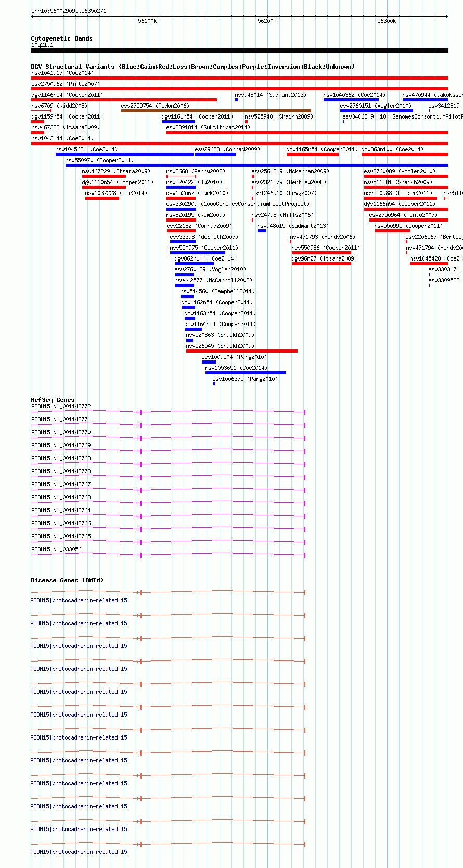The image size is (463, 868).
Task: Open nsv442577 (McCarroll2008) variant label
Action: 213,280
